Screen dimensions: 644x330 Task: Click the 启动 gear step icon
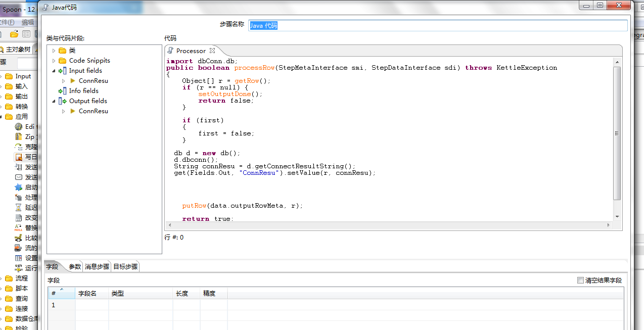click(x=19, y=187)
